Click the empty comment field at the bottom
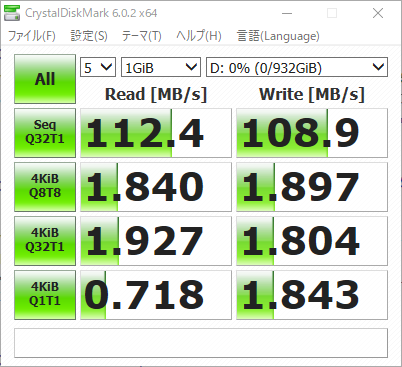This screenshot has height=367, width=402. point(201,343)
